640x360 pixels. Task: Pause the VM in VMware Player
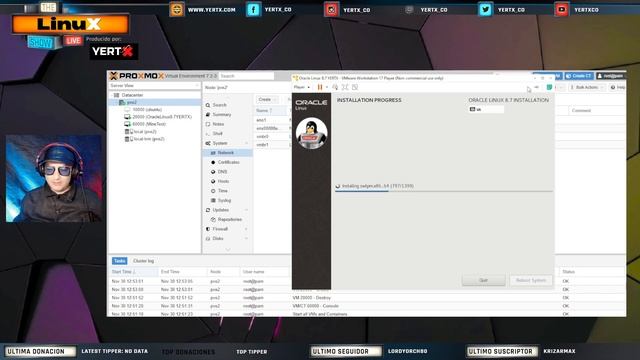click(x=320, y=87)
